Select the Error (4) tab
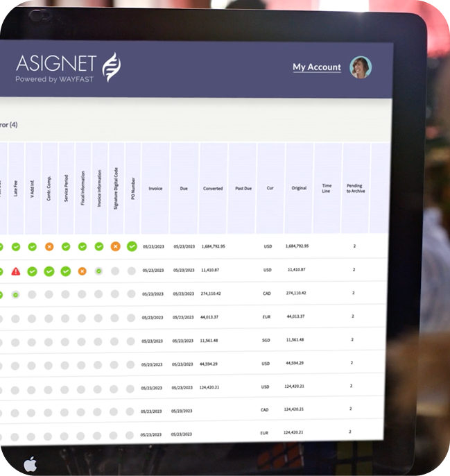Viewport: 450px width, 476px height. pyautogui.click(x=9, y=125)
